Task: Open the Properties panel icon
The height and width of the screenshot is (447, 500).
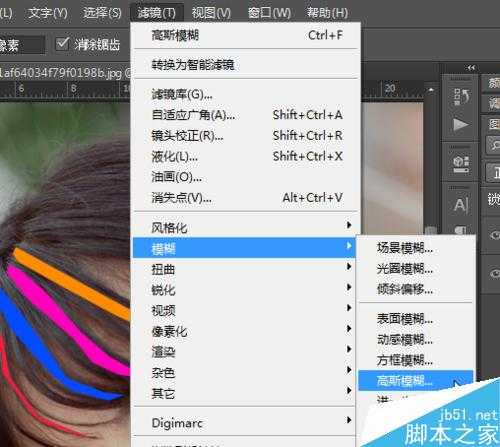Action: click(461, 164)
